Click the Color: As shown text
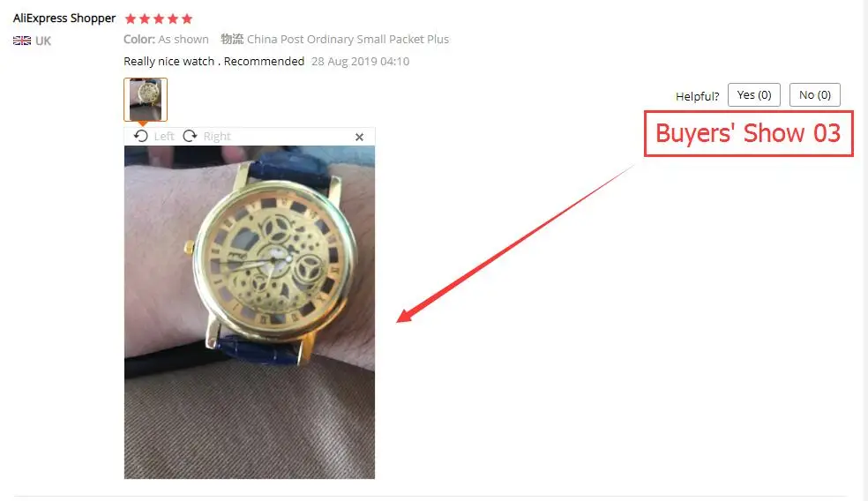868x501 pixels. click(x=166, y=40)
